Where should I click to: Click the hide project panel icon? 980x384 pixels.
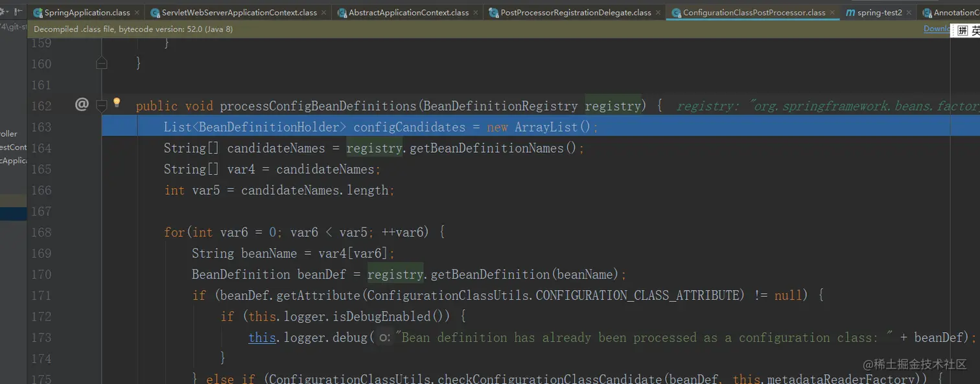coord(18,12)
